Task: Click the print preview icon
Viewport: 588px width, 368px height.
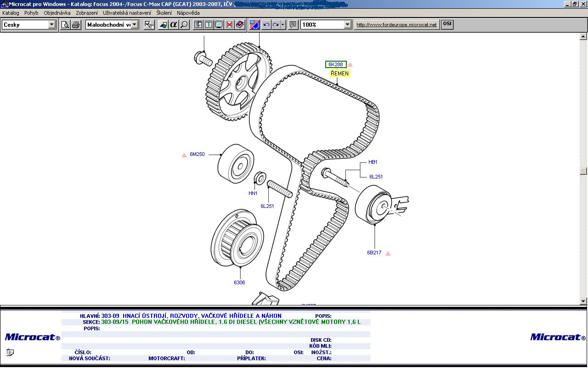Action: pyautogui.click(x=65, y=25)
